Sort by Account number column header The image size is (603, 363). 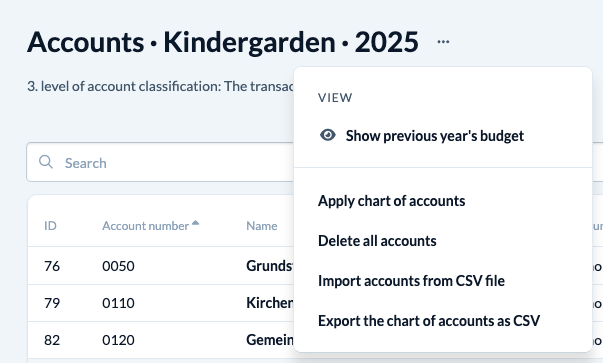pos(145,226)
